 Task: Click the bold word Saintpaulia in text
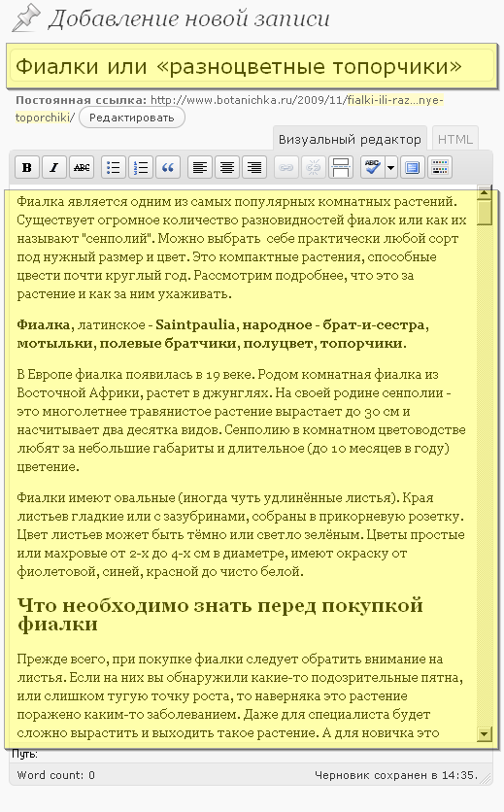pyautogui.click(x=195, y=324)
